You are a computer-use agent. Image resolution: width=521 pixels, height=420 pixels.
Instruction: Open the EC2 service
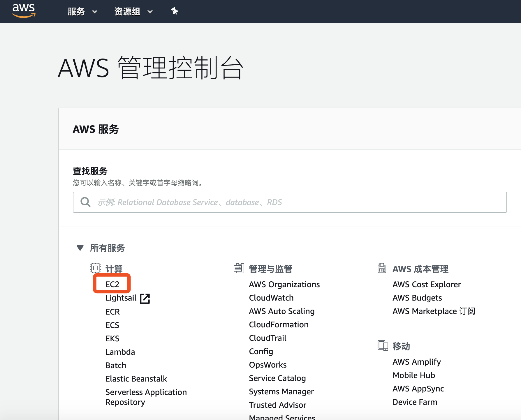[112, 284]
